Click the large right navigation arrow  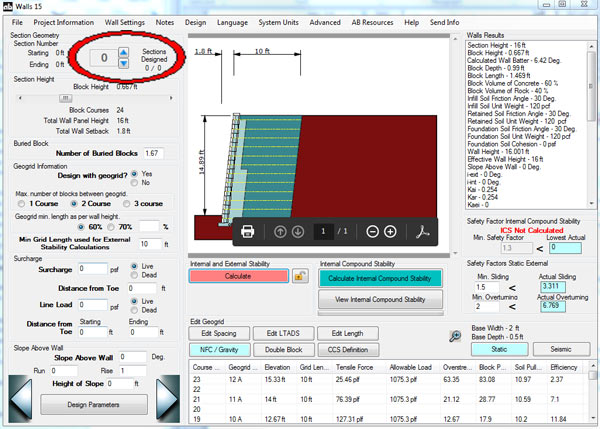click(168, 398)
